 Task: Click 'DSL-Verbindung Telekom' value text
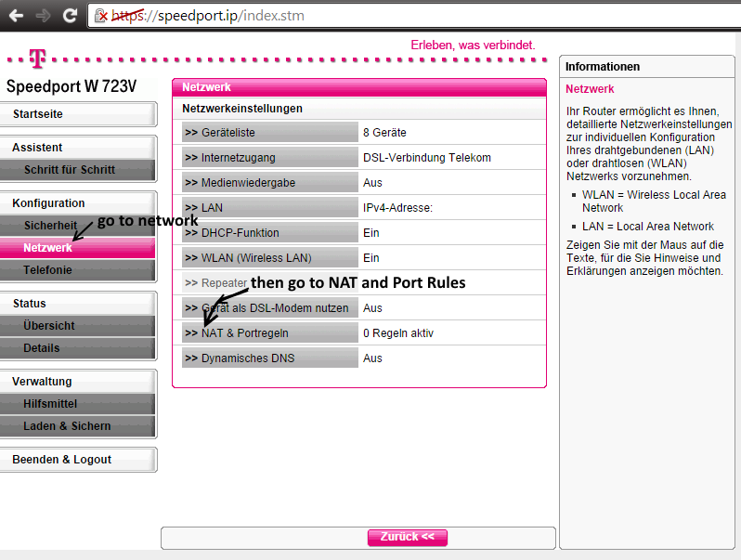tap(427, 157)
